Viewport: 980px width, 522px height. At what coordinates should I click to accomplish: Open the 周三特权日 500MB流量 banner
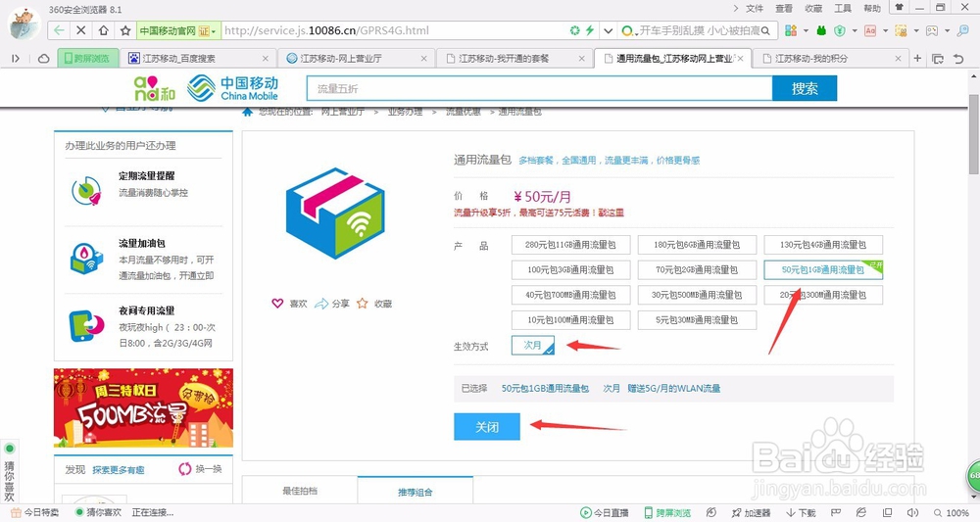pos(143,407)
